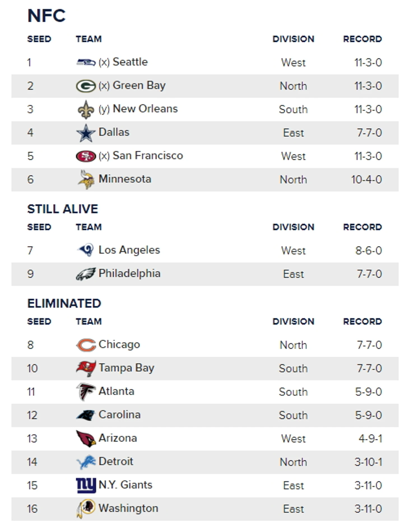
Task: Open the Carolina team name link
Action: (x=119, y=415)
